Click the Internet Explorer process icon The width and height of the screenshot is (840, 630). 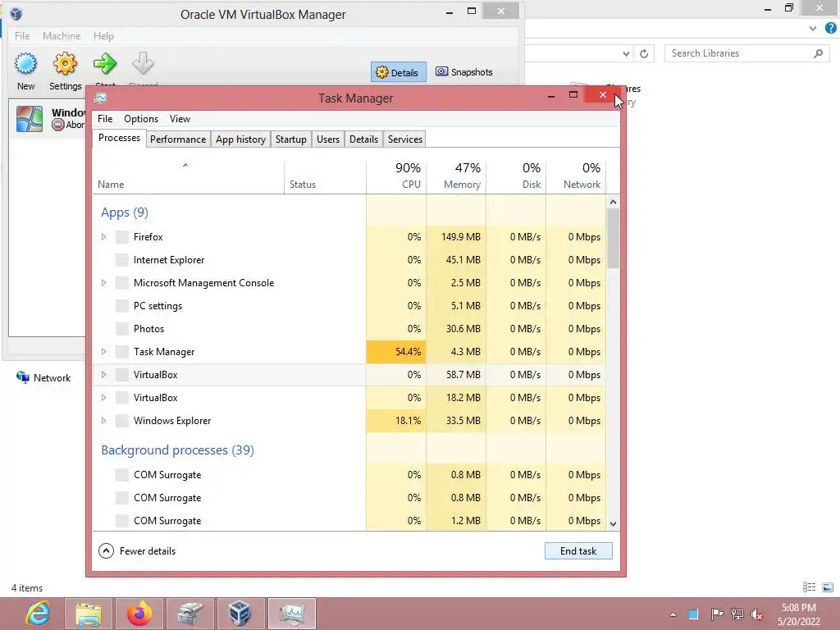[x=122, y=260]
